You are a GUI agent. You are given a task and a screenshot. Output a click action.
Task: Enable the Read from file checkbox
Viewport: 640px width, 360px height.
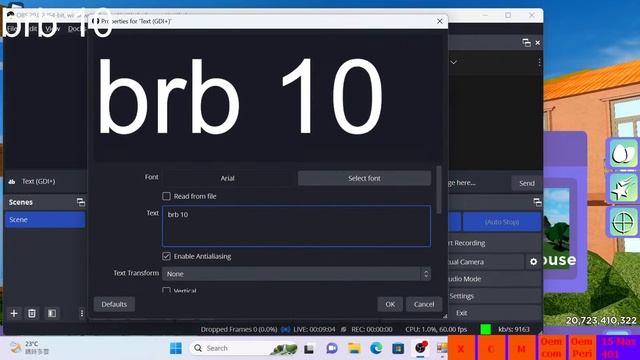[167, 196]
